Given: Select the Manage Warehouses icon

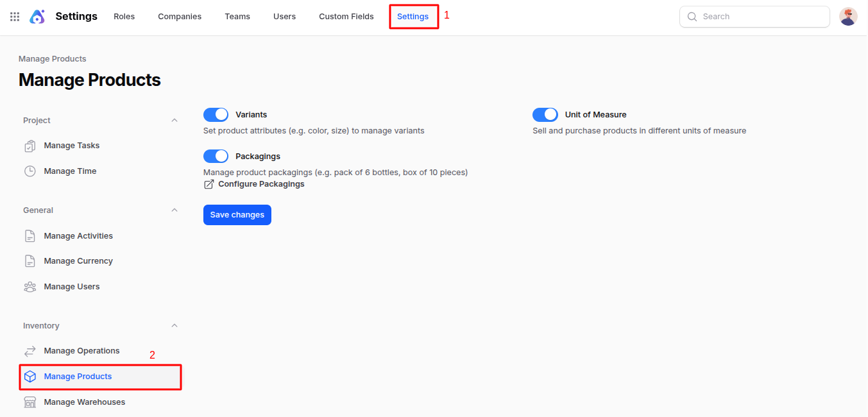Looking at the screenshot, I should click(x=30, y=402).
